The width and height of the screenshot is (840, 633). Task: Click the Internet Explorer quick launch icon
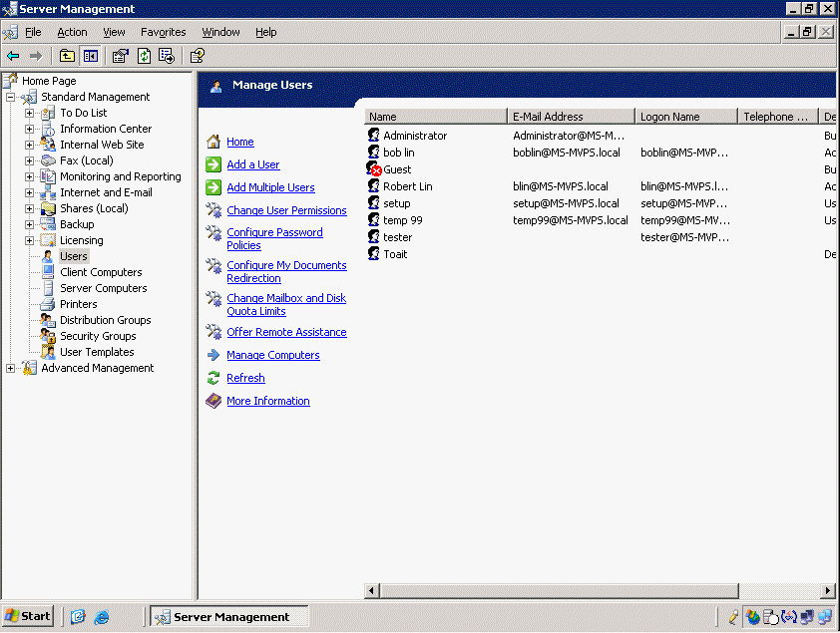tap(101, 617)
